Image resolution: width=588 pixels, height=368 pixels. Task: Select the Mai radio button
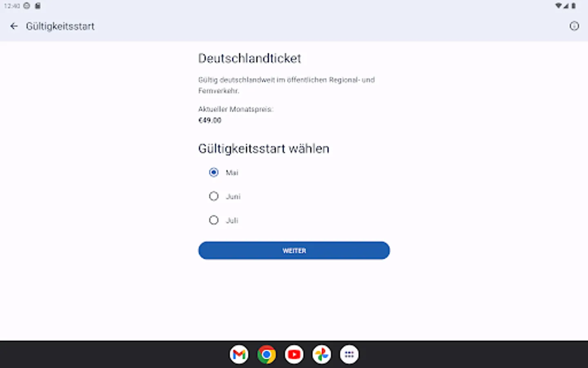214,173
